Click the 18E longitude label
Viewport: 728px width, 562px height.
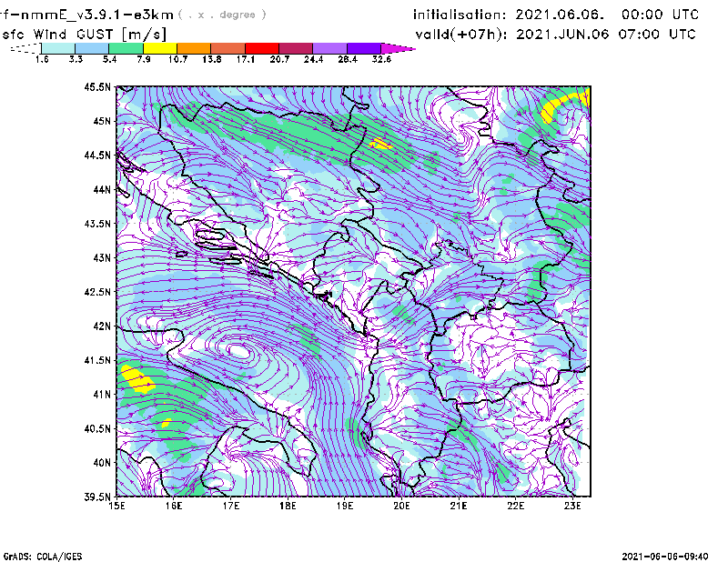click(288, 506)
